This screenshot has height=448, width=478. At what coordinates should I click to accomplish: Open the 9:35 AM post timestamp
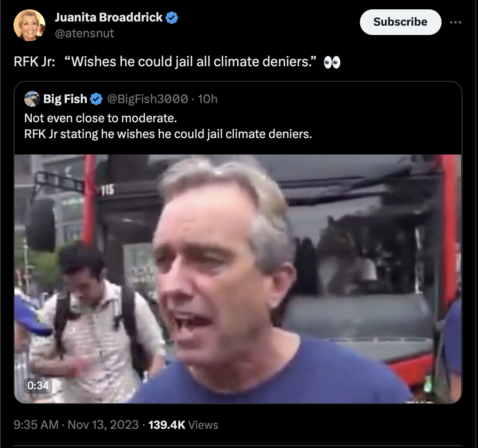point(36,425)
